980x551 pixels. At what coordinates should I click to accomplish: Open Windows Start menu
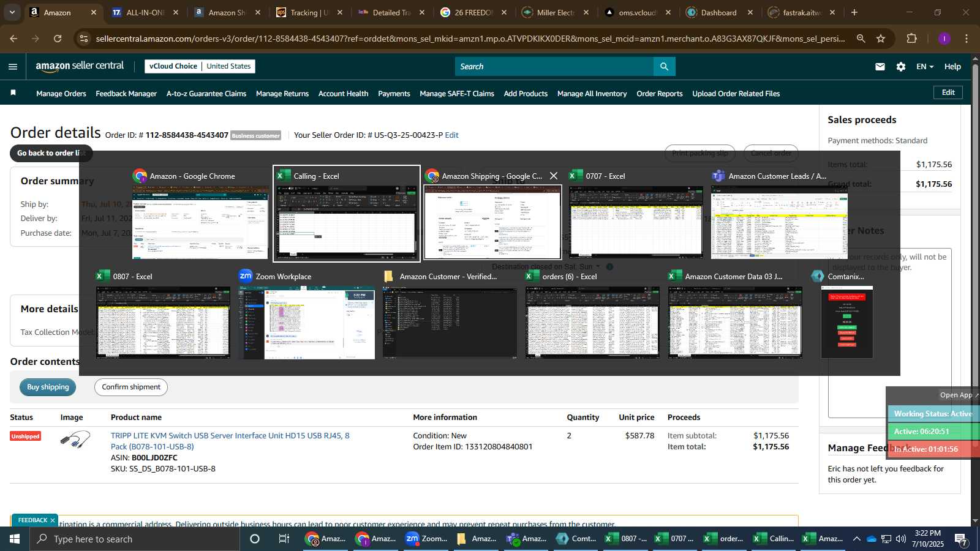15,539
